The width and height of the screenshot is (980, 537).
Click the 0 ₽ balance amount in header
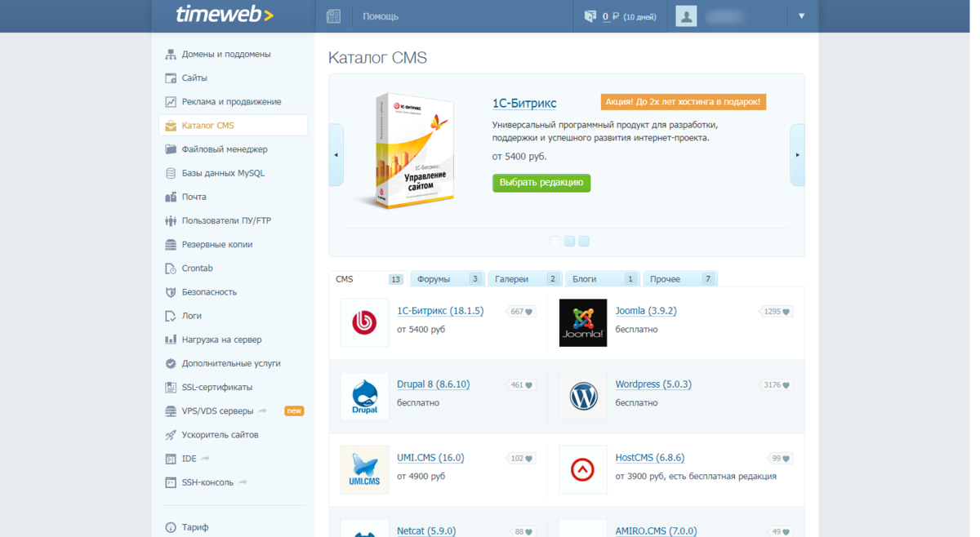click(611, 16)
